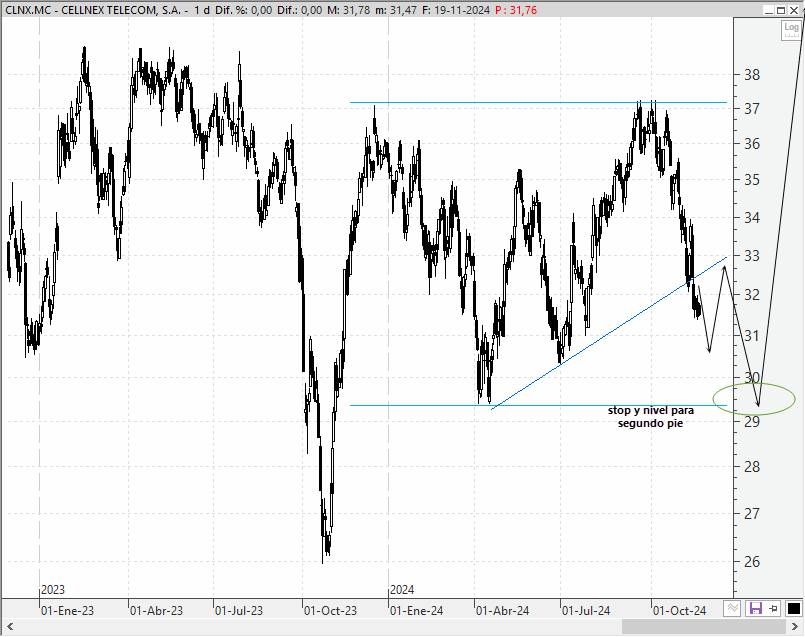Maximize the chart window
Screen dimensions: 805x637
tap(781, 10)
